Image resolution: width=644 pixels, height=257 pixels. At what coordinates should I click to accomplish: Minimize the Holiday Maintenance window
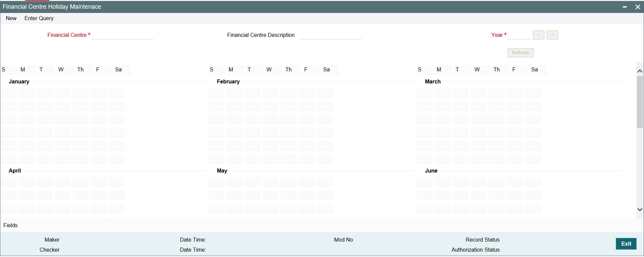pos(625,7)
